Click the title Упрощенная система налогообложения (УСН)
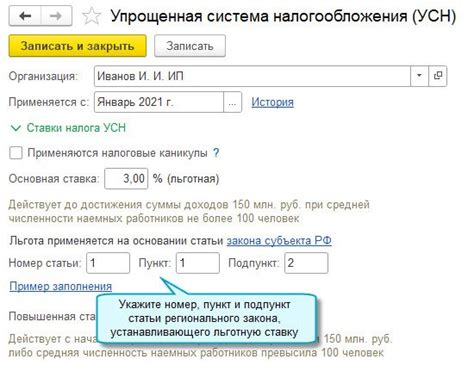Screen dimensions: 474x365 click(x=283, y=16)
